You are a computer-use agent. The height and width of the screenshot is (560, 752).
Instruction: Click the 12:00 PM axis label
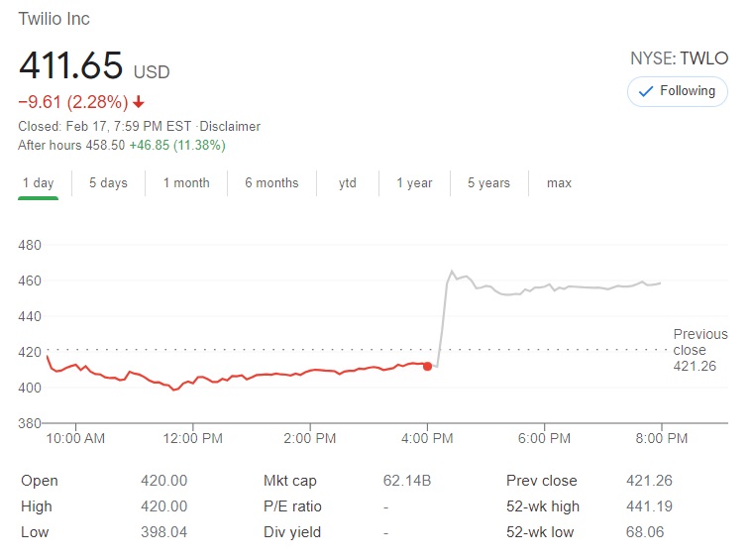pyautogui.click(x=193, y=438)
